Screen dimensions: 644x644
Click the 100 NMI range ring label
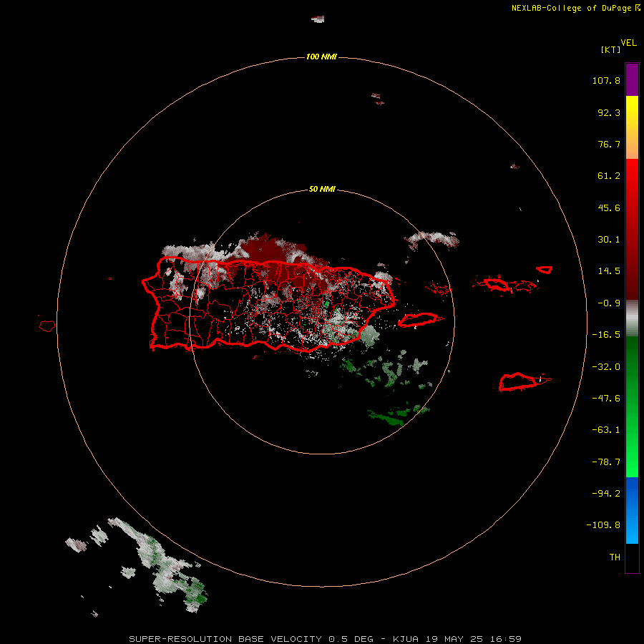point(321,57)
